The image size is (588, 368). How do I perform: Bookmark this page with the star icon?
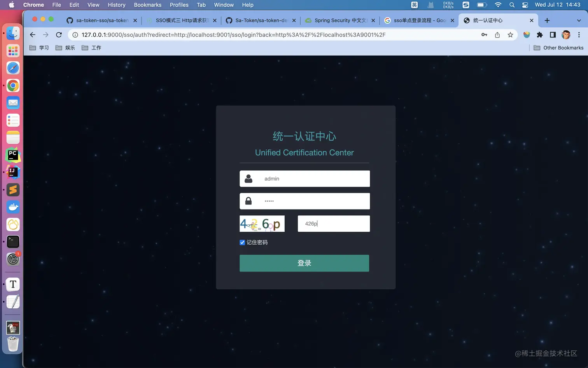[x=510, y=35]
